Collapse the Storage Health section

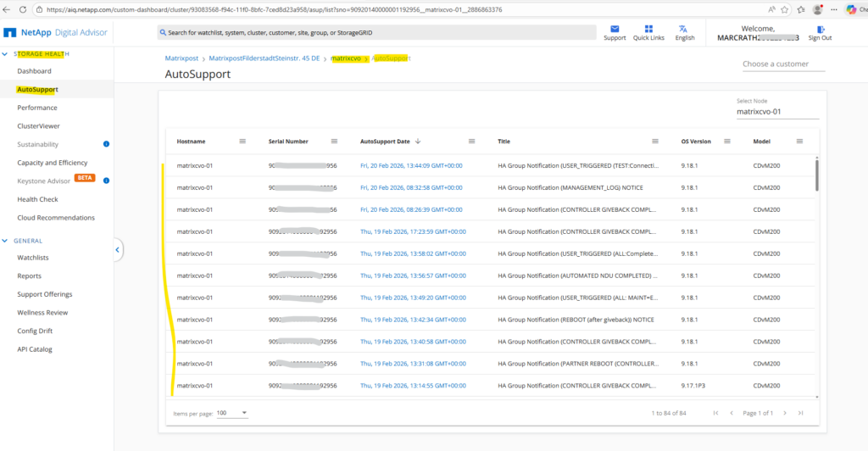[x=7, y=54]
